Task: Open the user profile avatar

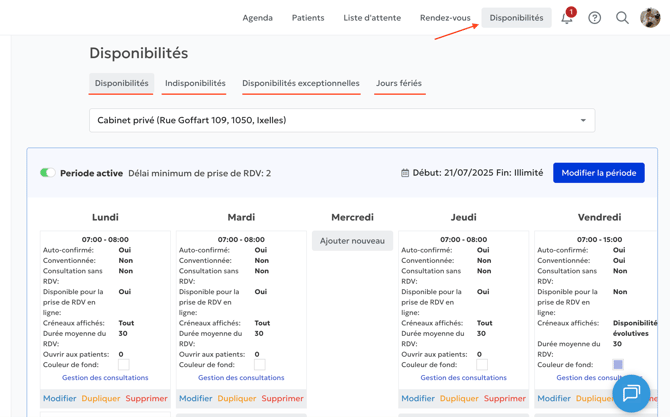Action: click(650, 18)
